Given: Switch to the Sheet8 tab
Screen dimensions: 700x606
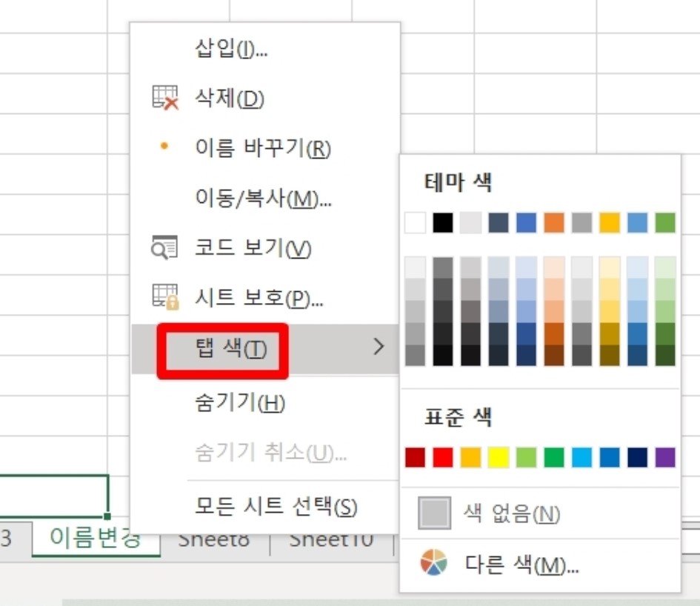Looking at the screenshot, I should pos(213,540).
